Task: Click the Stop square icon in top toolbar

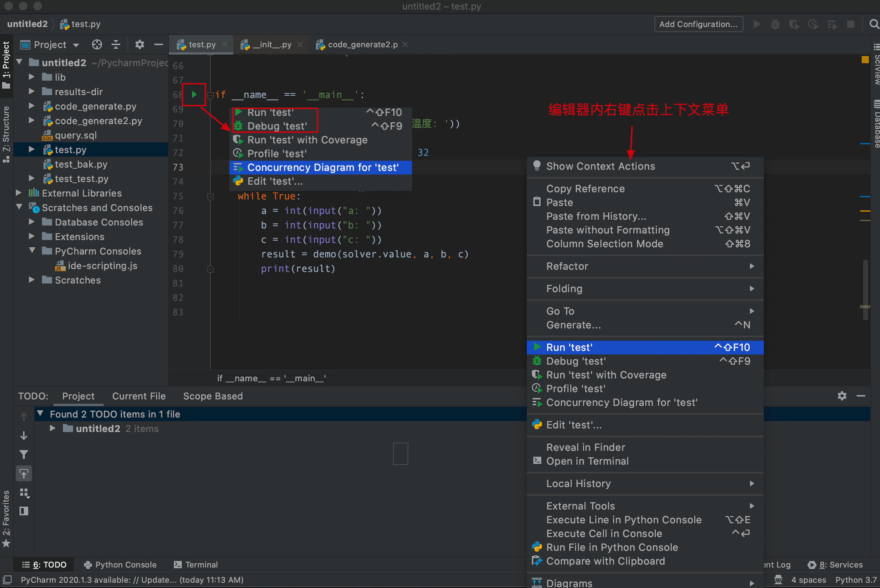Action: tap(851, 24)
